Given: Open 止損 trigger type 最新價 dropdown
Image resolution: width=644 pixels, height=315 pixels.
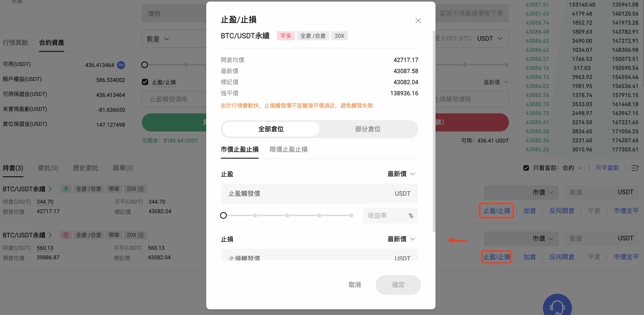Looking at the screenshot, I should tap(401, 239).
